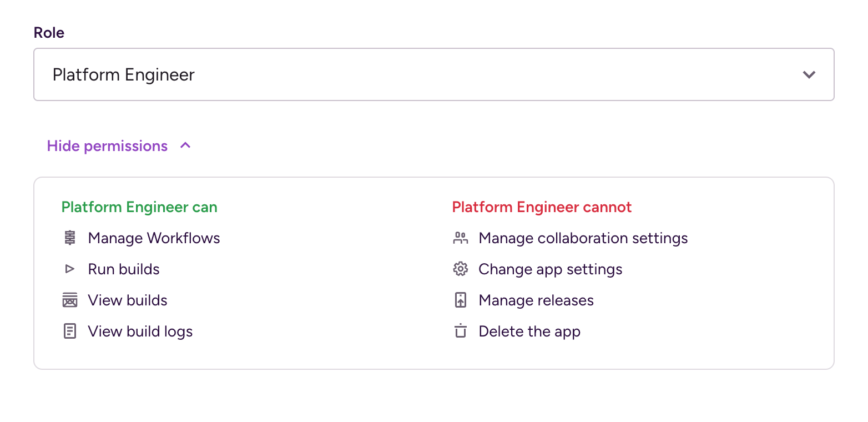The image size is (868, 422).
Task: Select the Run builds permission label
Action: 124,269
